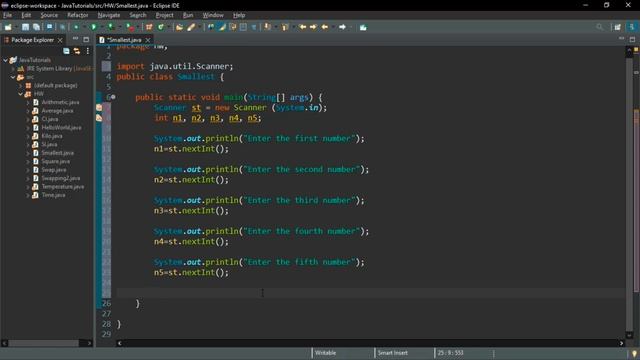640x360 pixels.
Task: Toggle Mark Occurrences highlighter
Action: pyautogui.click(x=222, y=27)
